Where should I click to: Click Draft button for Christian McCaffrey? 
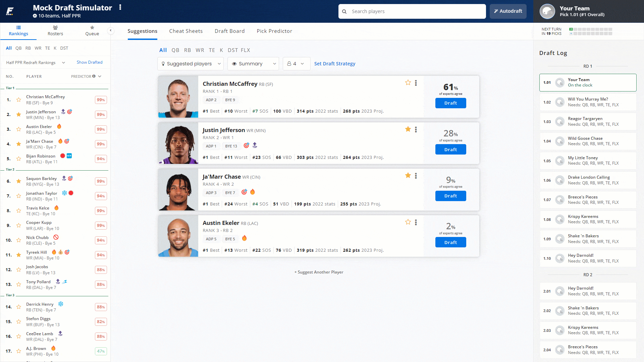tap(450, 103)
